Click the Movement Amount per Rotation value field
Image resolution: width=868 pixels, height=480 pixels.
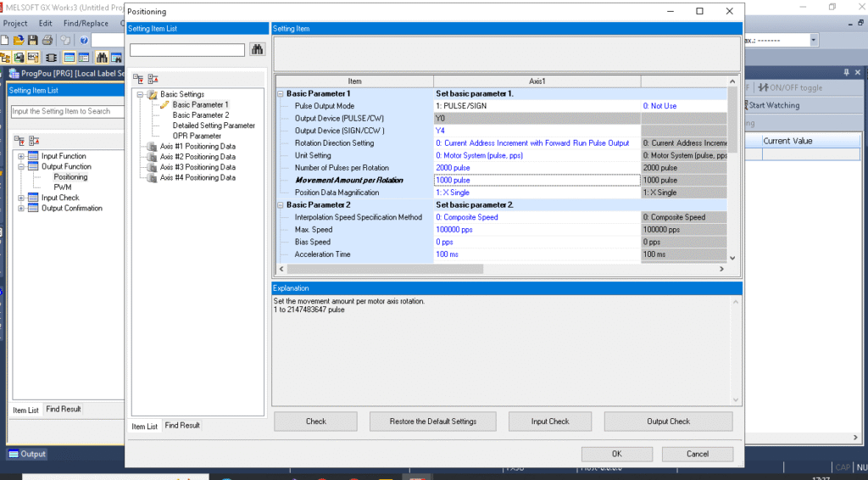[x=537, y=181]
